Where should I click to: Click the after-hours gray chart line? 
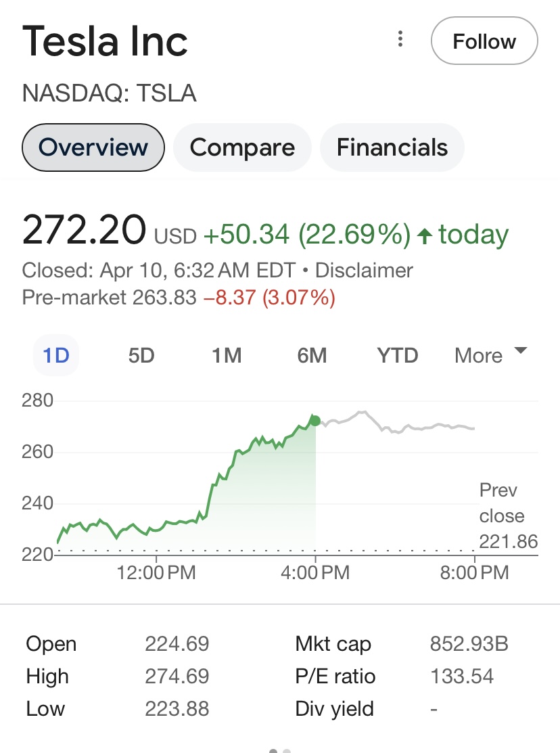point(406,428)
